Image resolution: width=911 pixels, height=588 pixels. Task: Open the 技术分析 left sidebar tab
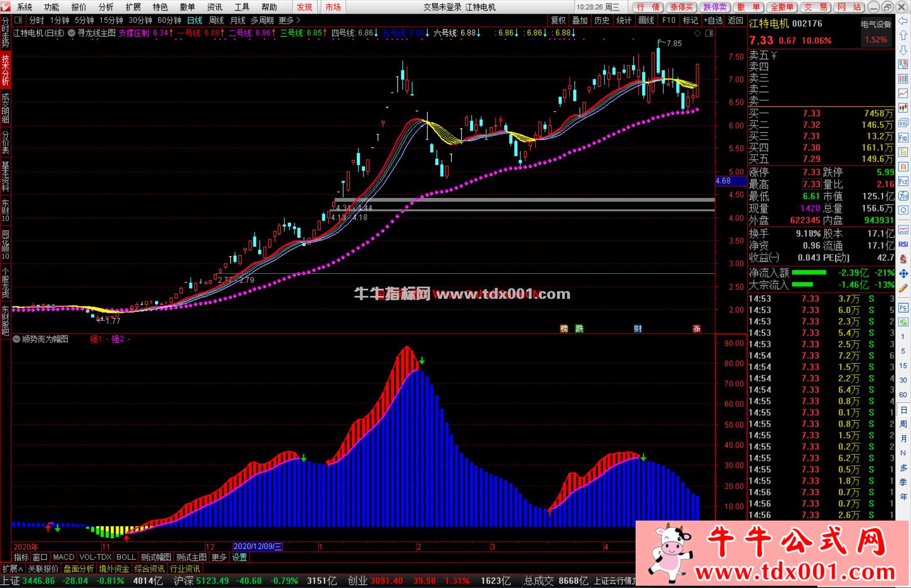click(5, 70)
